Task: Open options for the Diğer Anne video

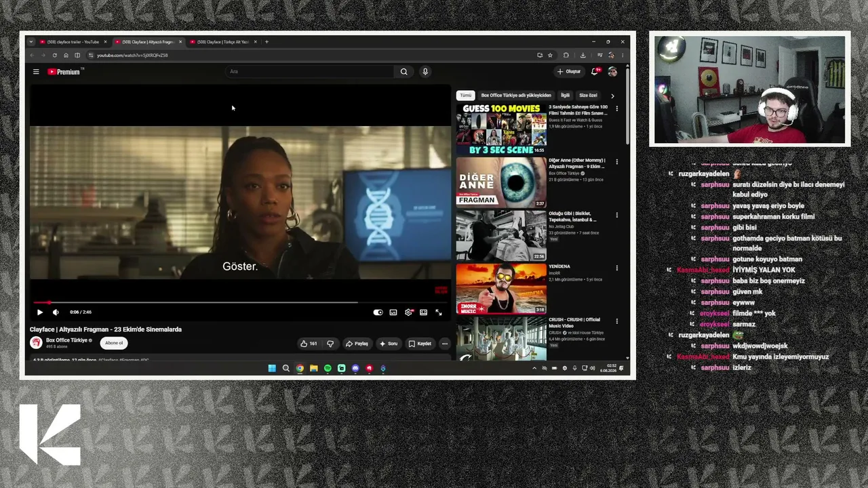Action: 616,162
